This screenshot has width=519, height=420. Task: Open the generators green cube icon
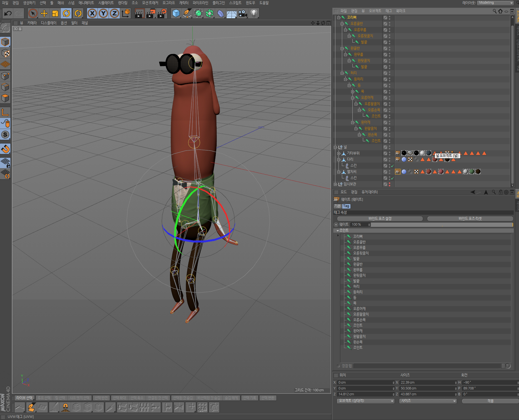[198, 13]
